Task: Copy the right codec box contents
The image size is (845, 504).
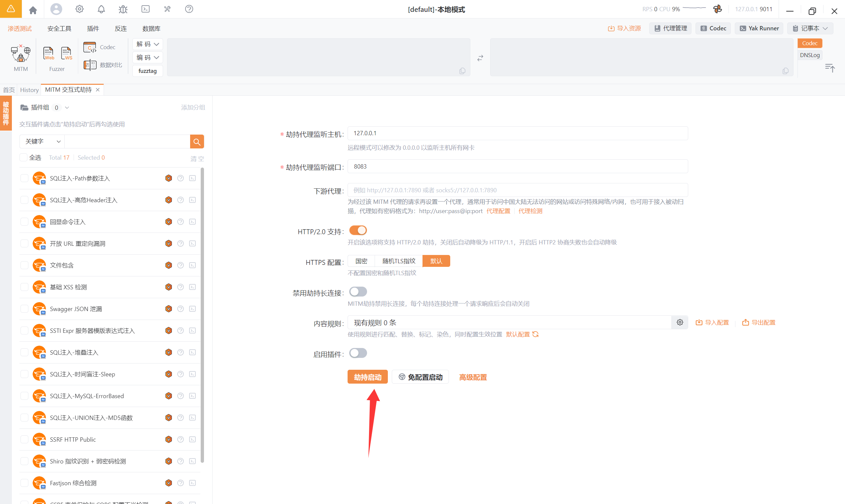Action: [x=786, y=71]
